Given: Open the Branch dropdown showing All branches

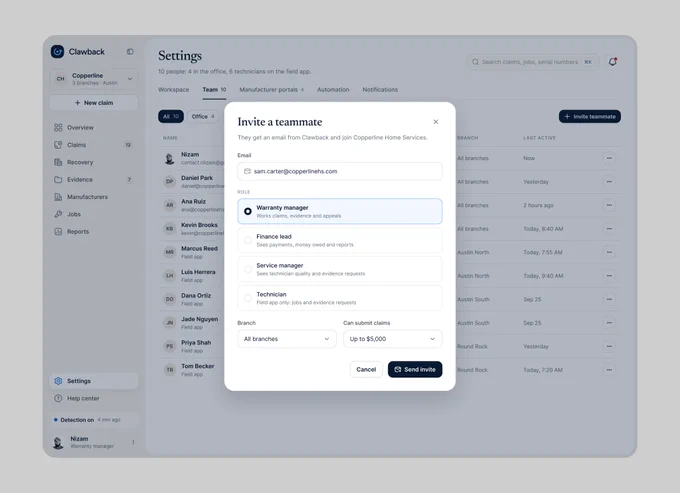Looking at the screenshot, I should click(x=287, y=339).
